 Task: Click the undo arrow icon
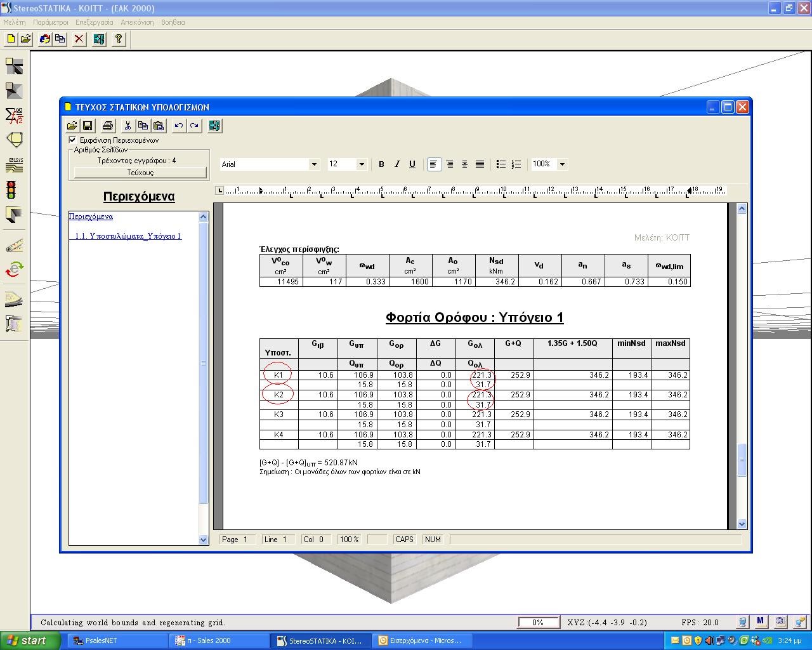click(x=179, y=126)
